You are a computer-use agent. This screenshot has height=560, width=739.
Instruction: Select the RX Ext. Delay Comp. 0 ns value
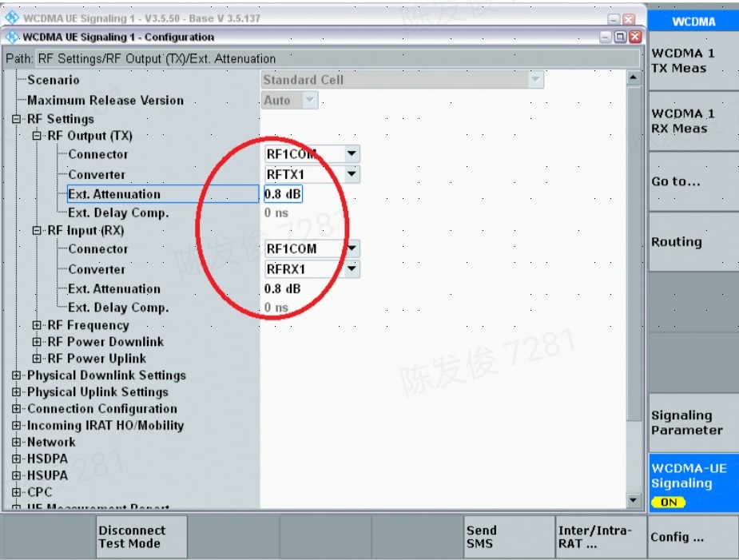coord(276,308)
